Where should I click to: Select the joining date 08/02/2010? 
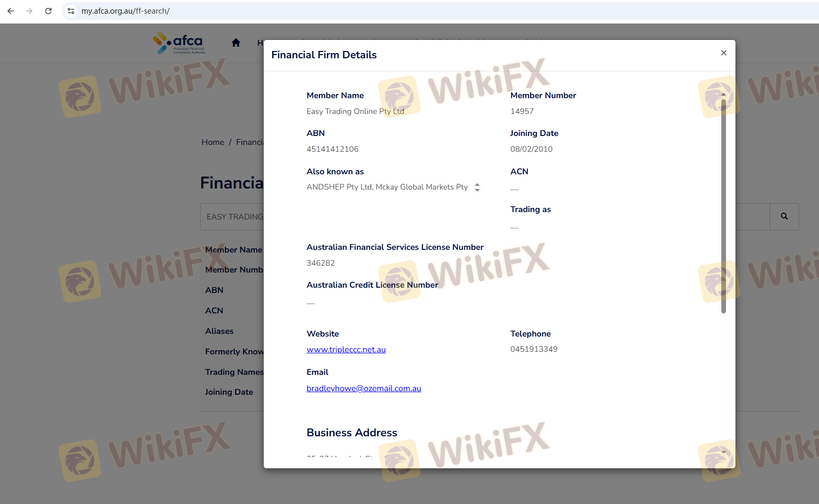point(532,149)
